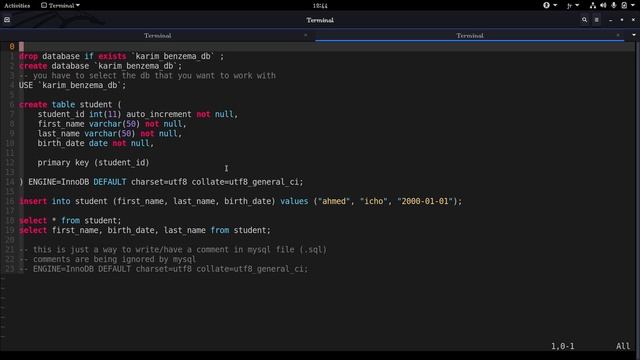Close the Terminal window

pos(633,20)
